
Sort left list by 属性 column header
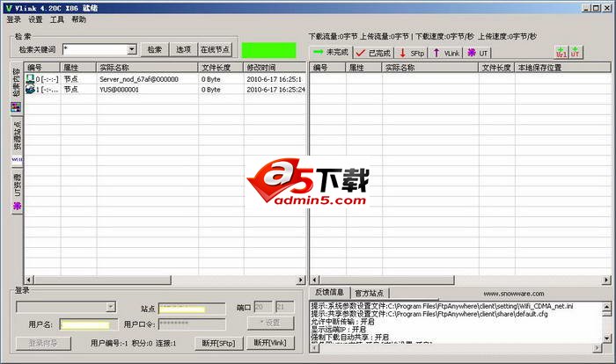click(x=77, y=68)
